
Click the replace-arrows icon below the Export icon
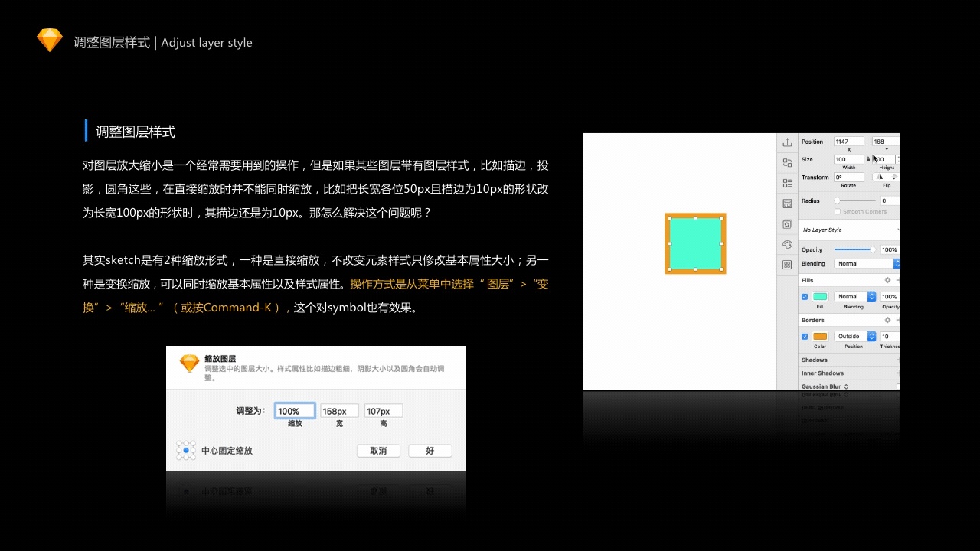(787, 163)
